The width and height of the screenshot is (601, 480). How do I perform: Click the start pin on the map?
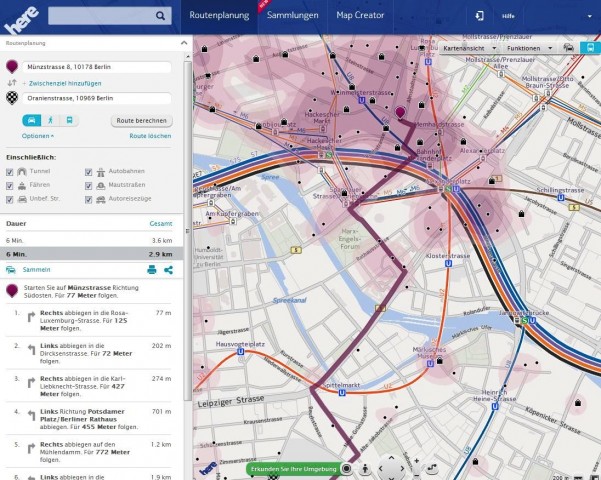coord(400,113)
